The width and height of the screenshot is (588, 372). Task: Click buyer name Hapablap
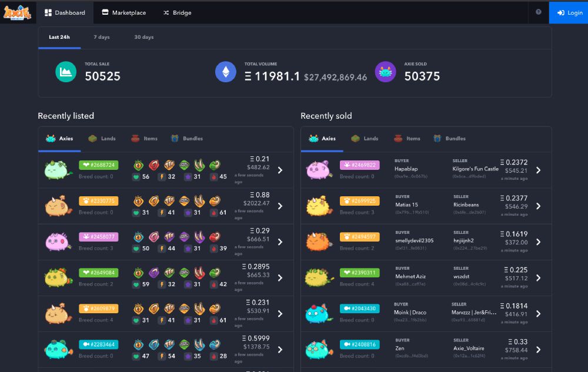click(x=406, y=169)
